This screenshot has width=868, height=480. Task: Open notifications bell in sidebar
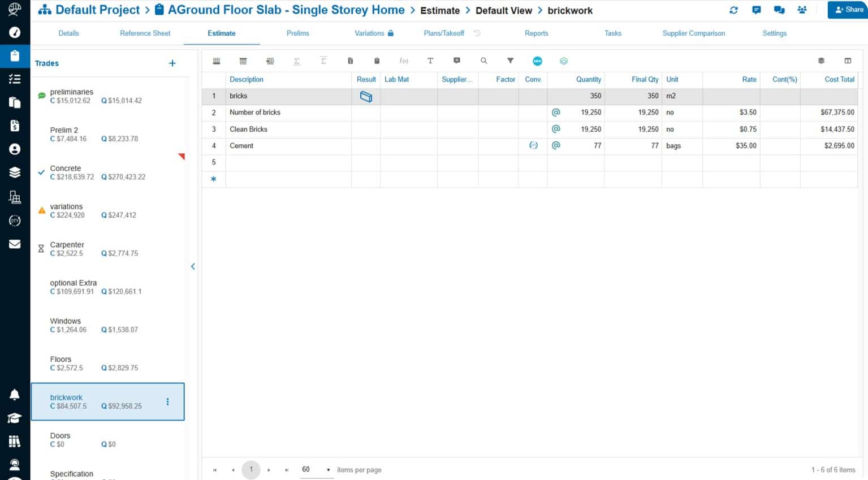[15, 395]
